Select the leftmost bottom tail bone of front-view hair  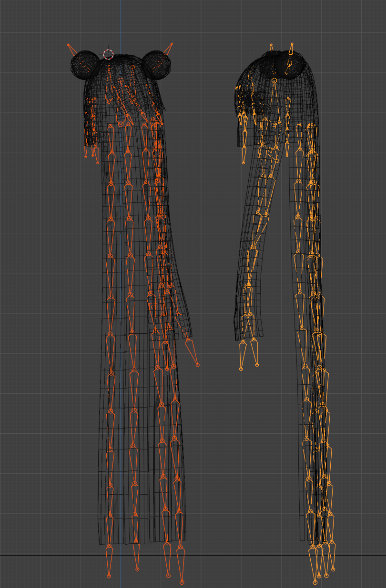point(109,561)
